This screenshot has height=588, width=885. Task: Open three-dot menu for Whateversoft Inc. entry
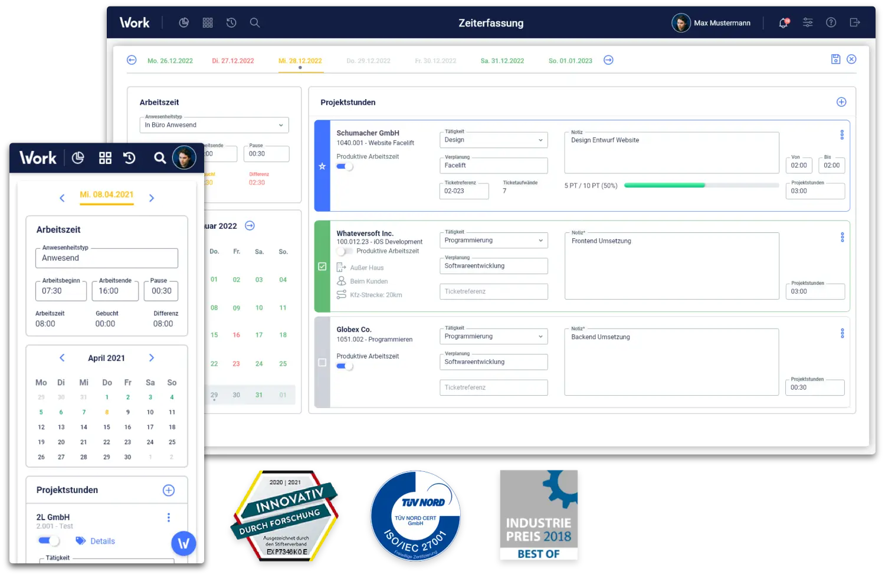[843, 237]
